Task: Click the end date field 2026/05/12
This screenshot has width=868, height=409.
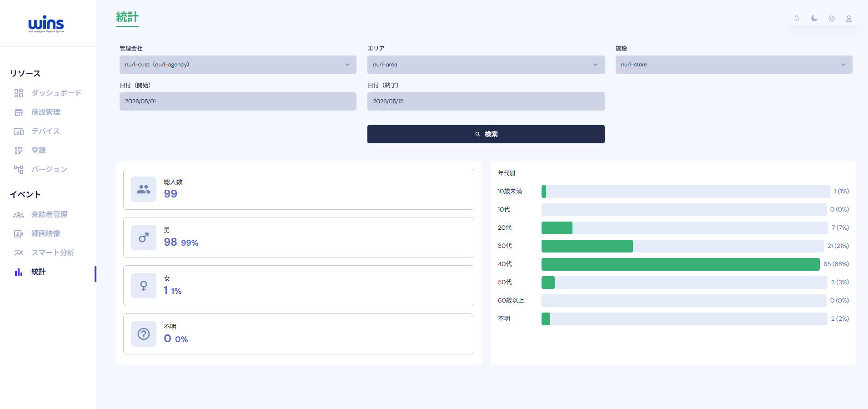Action: pos(486,101)
